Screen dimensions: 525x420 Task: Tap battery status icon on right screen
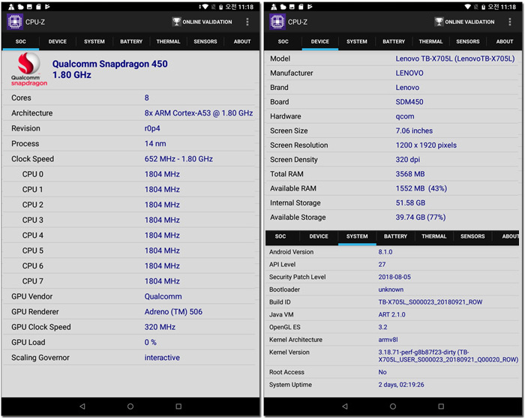tap(483, 7)
